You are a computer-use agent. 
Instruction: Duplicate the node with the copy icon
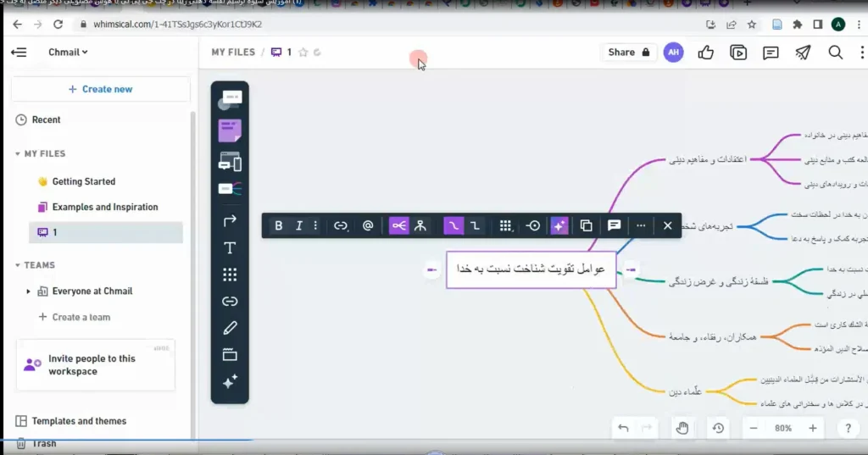(x=587, y=226)
